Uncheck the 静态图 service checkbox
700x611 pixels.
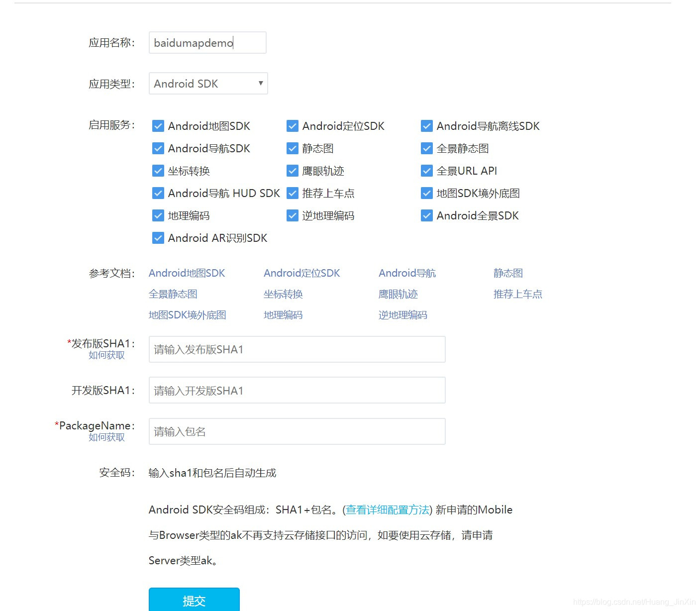tap(293, 148)
